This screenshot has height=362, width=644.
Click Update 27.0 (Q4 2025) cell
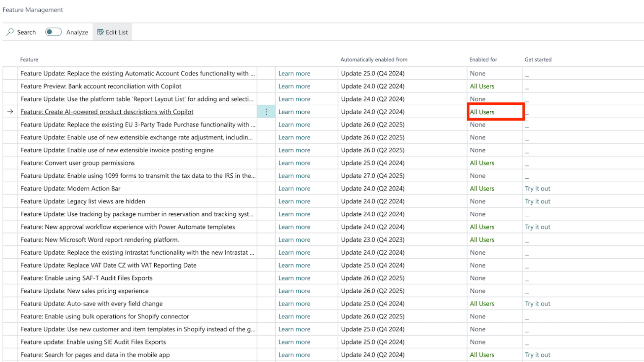pyautogui.click(x=373, y=176)
